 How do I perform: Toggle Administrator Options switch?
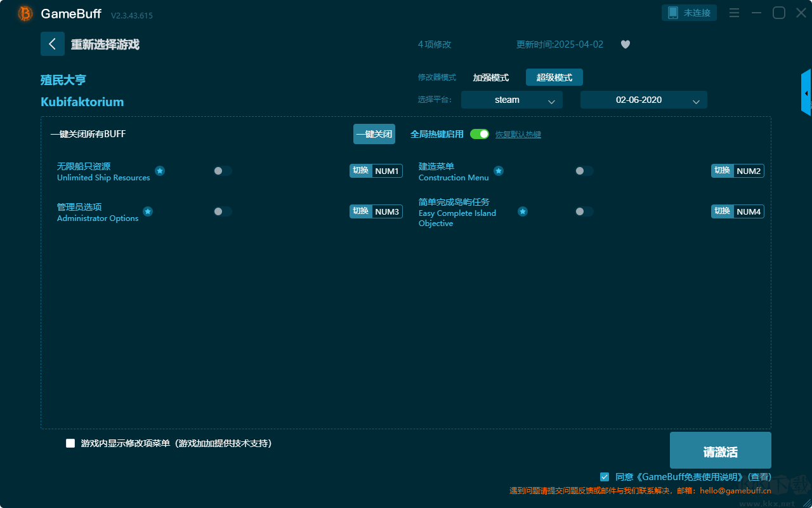pos(223,211)
